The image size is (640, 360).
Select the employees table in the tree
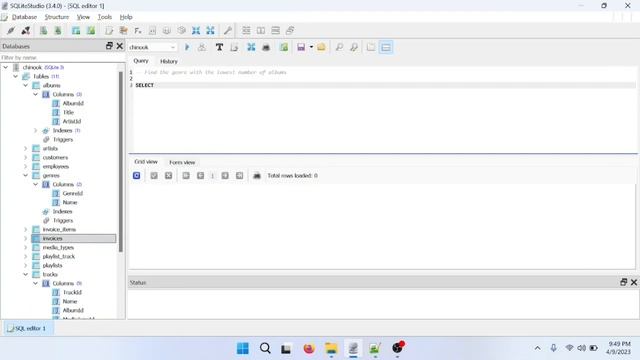56,166
